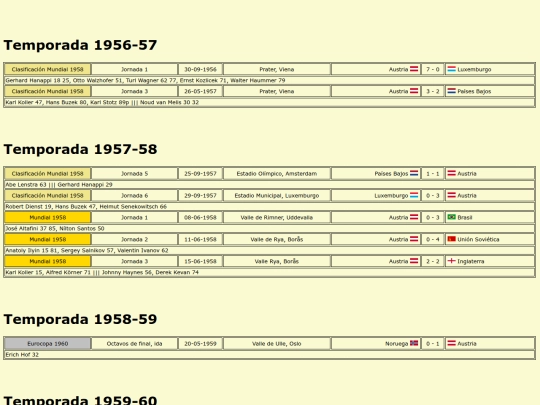The image size is (540, 405).
Task: Click the 'Jornada 6' round cell
Action: pos(135,196)
